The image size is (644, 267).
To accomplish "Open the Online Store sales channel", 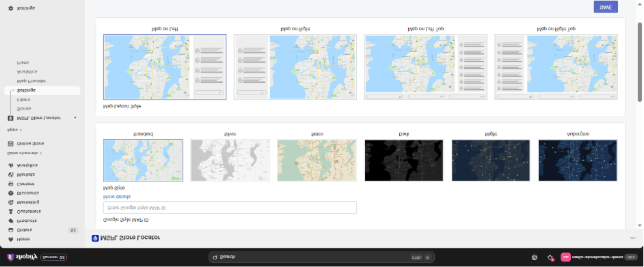I will 30,144.
